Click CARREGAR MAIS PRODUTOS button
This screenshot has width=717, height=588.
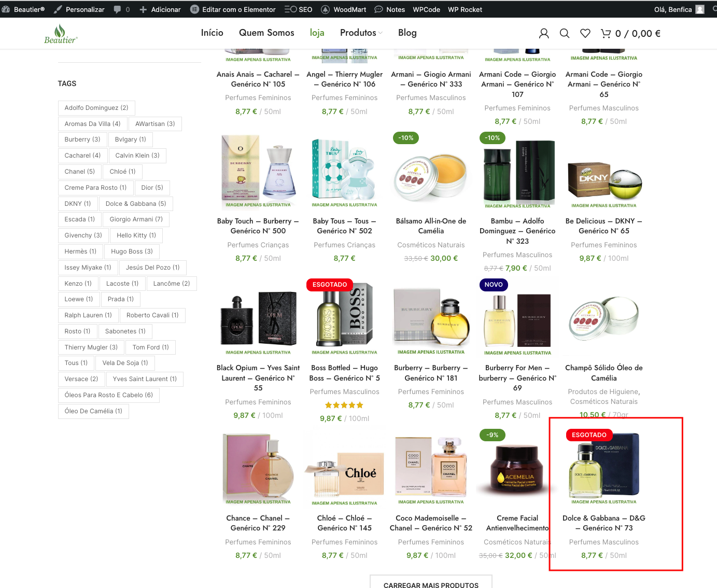pos(431,583)
